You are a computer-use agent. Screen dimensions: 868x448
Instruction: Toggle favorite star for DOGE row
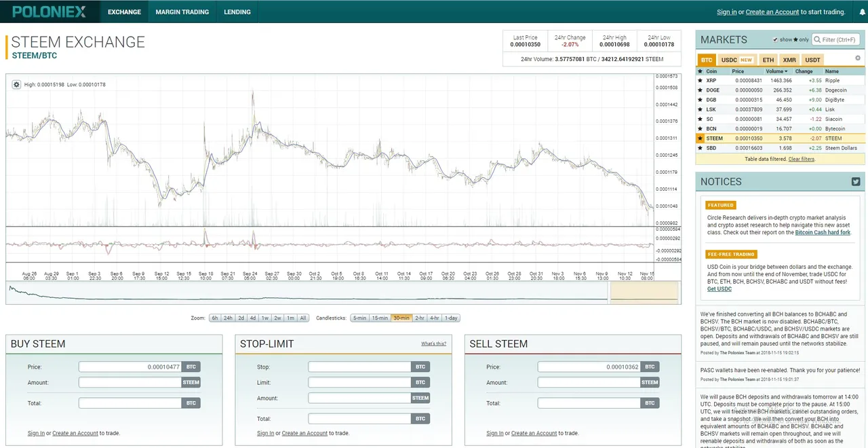tap(701, 90)
